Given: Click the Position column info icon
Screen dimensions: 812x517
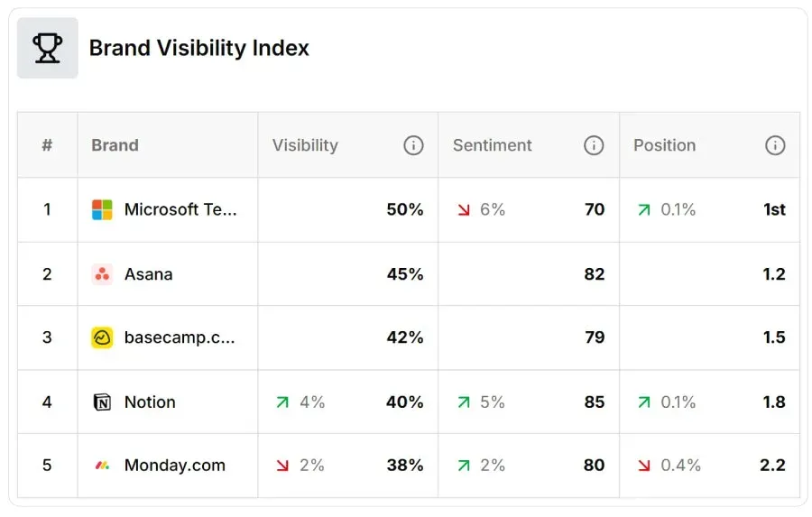Looking at the screenshot, I should point(775,145).
